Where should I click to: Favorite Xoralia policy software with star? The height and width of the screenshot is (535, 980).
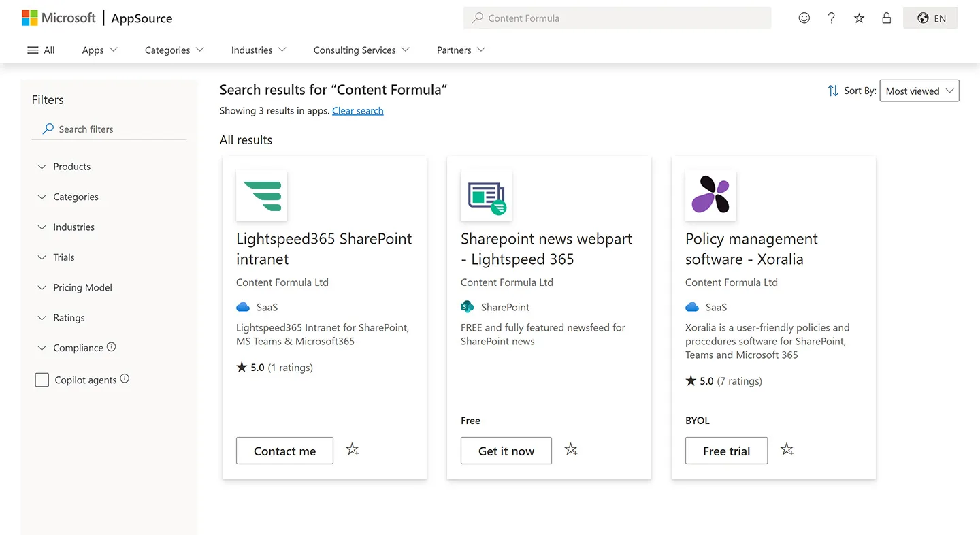[x=787, y=449]
